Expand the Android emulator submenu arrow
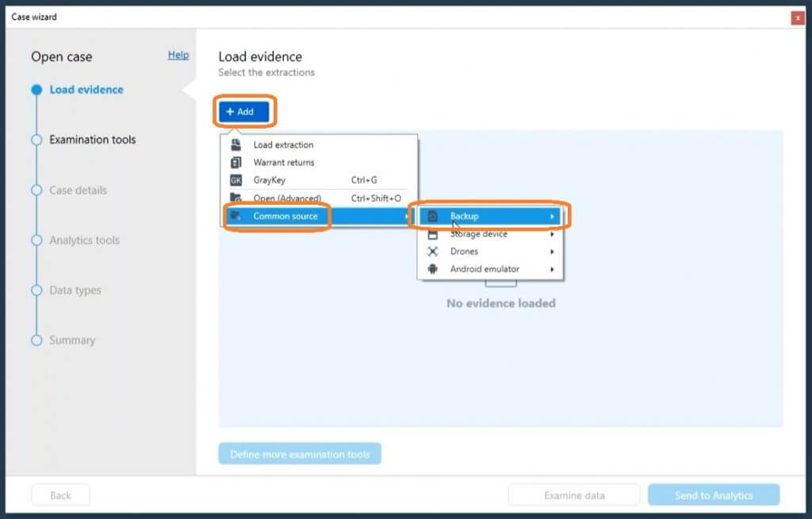 click(x=552, y=269)
